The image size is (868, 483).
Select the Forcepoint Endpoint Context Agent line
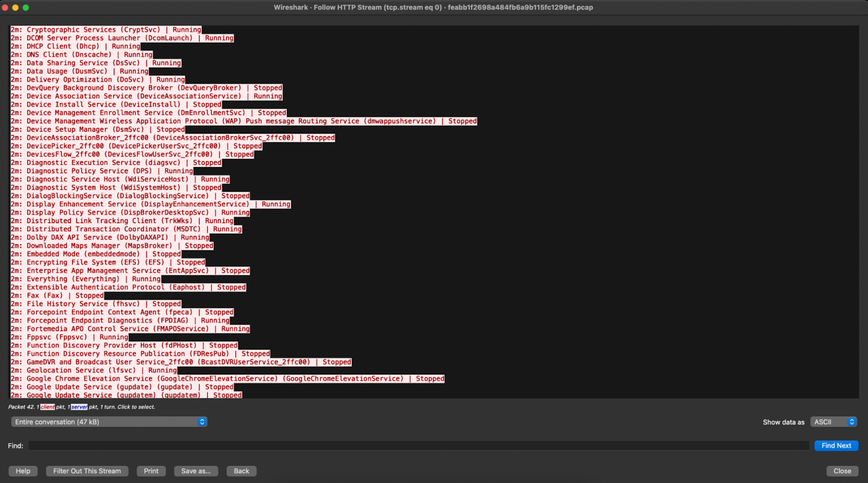click(122, 312)
